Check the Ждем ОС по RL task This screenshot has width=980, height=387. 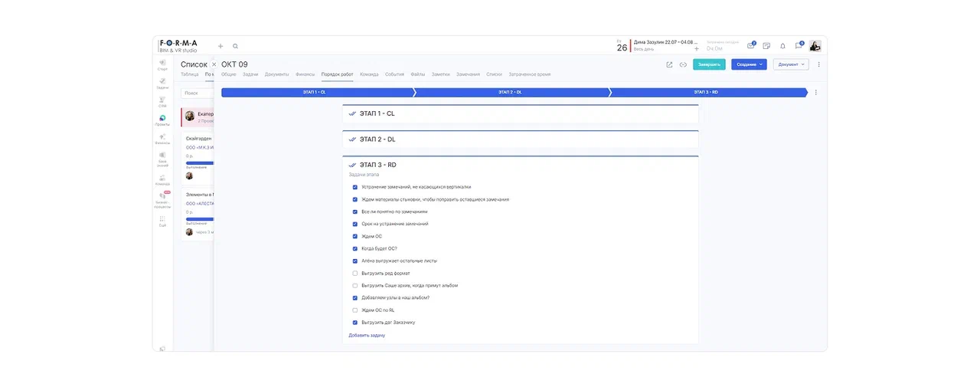pos(355,310)
